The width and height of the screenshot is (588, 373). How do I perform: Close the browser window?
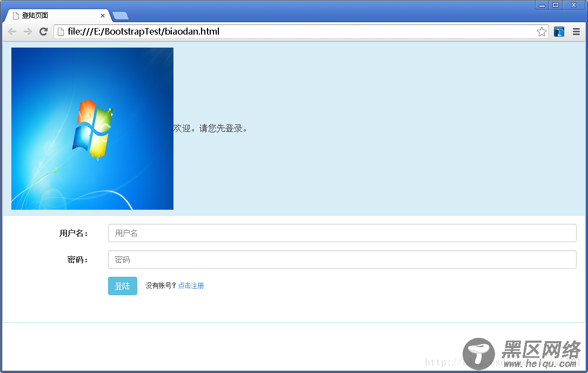point(574,5)
